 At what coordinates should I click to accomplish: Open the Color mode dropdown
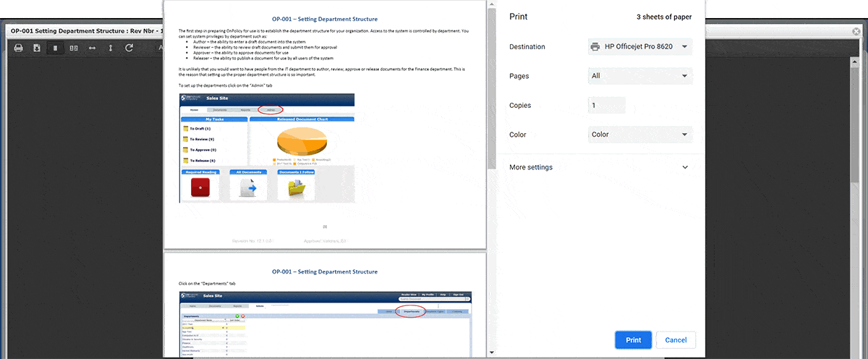[x=640, y=135]
